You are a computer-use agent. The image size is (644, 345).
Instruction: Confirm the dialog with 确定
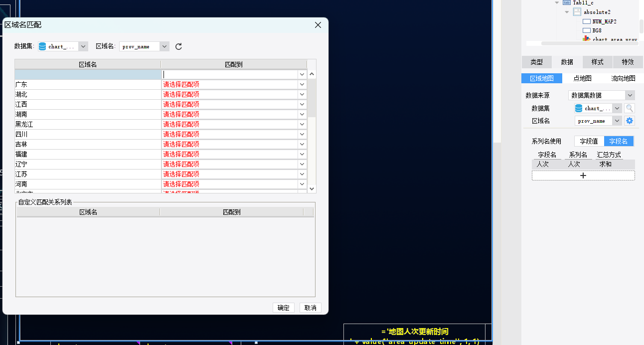(x=284, y=308)
